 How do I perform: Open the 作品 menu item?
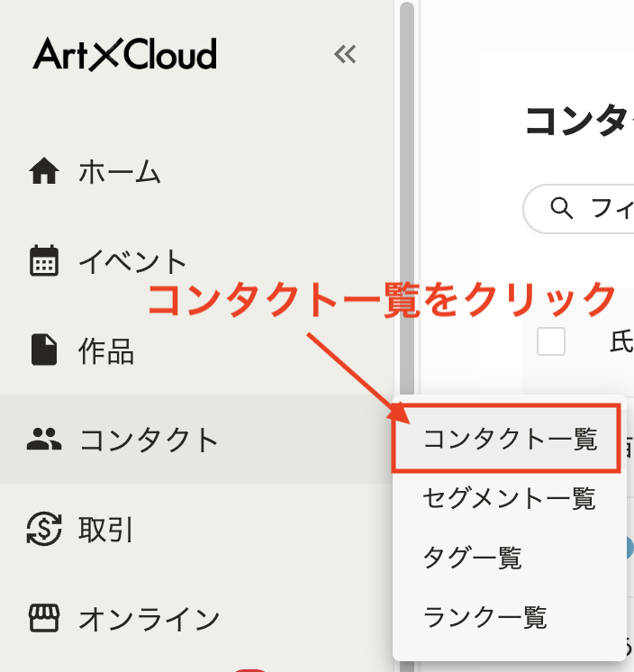[197, 350]
